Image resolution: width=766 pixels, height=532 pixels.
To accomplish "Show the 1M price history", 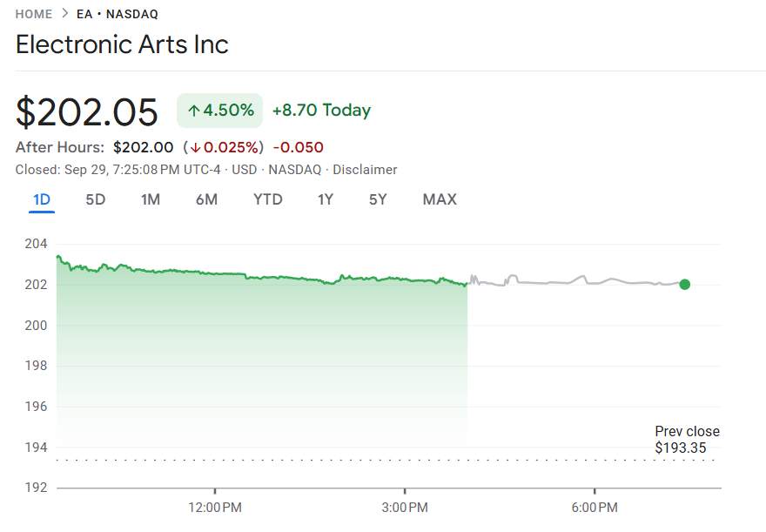I will 151,199.
